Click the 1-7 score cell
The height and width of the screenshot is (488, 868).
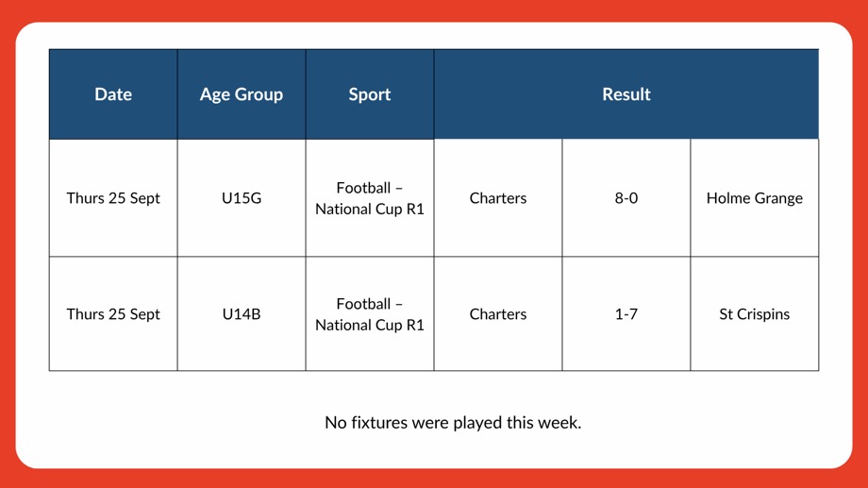point(626,314)
